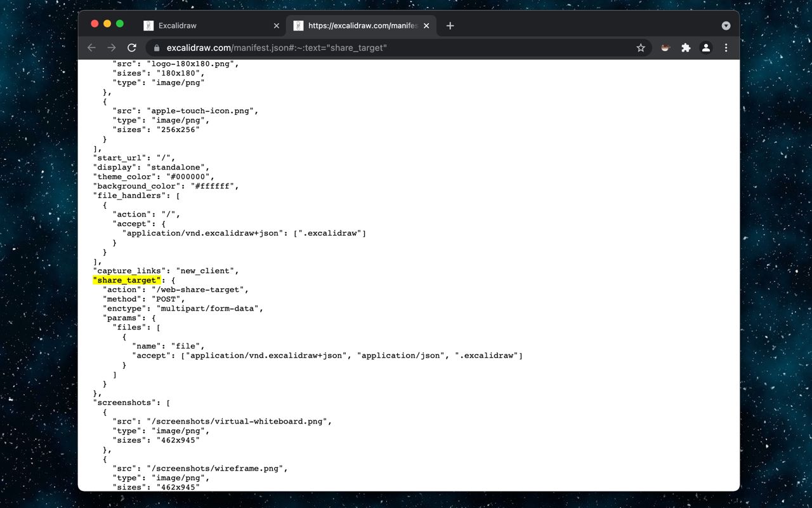Open the Chrome profile avatar
This screenshot has width=812, height=508.
(706, 48)
